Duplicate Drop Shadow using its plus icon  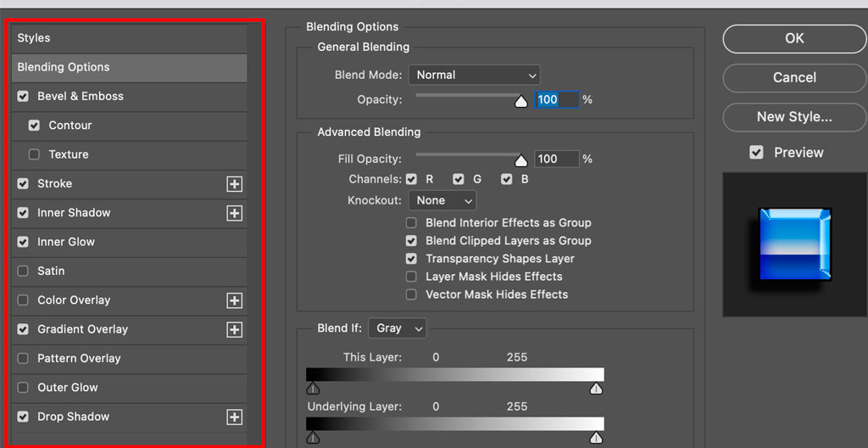tap(235, 417)
